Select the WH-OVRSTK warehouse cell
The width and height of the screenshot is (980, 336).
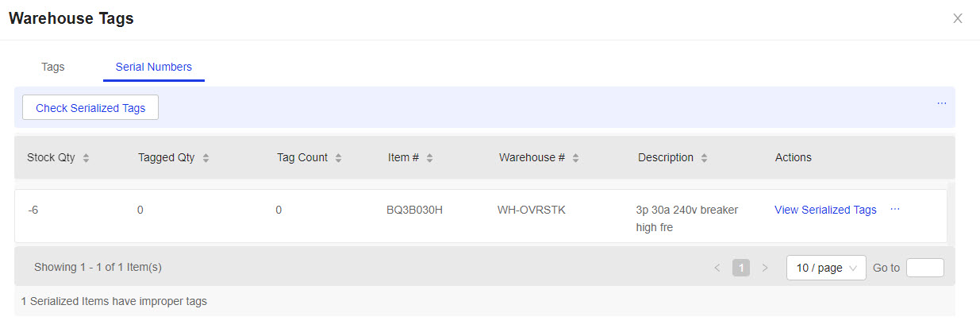[532, 210]
